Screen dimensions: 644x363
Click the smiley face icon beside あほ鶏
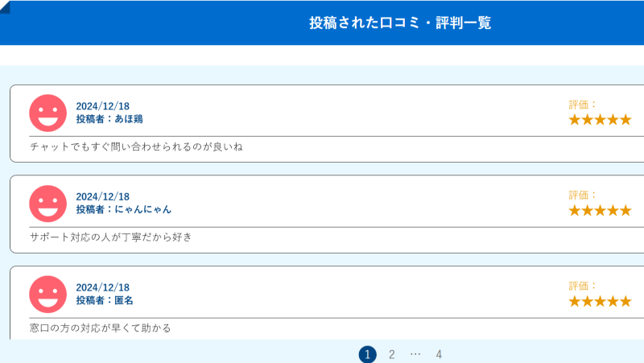47,113
